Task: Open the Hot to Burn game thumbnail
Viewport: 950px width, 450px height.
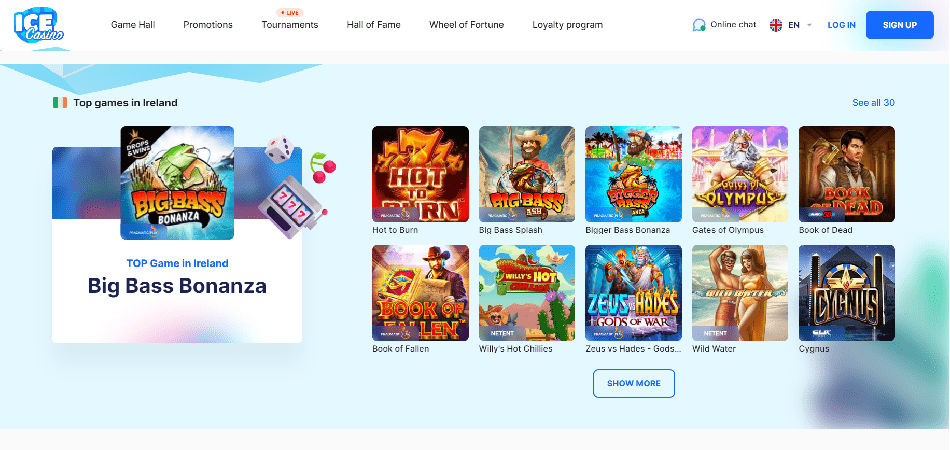Action: (x=420, y=174)
